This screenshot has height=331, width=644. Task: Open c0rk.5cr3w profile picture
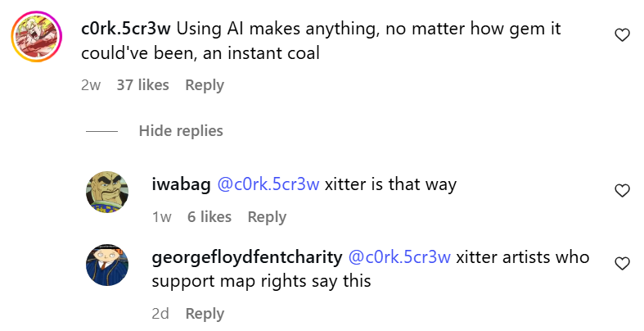[38, 38]
